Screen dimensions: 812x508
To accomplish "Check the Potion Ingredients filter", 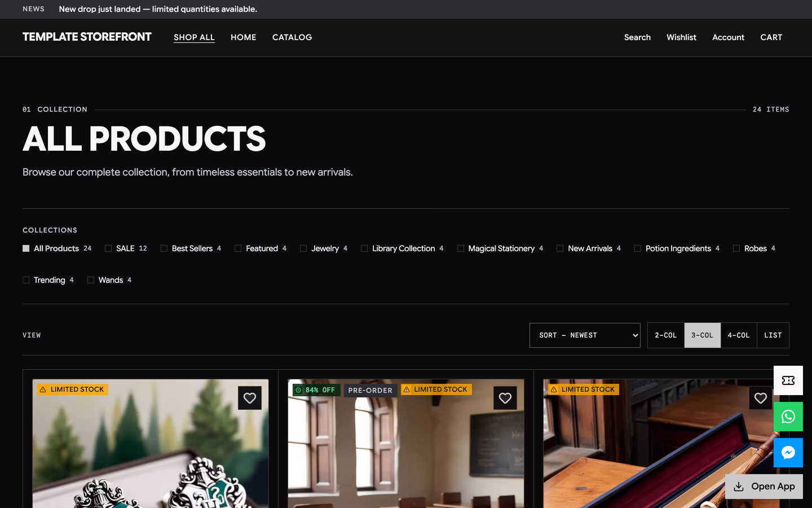I will tap(638, 248).
